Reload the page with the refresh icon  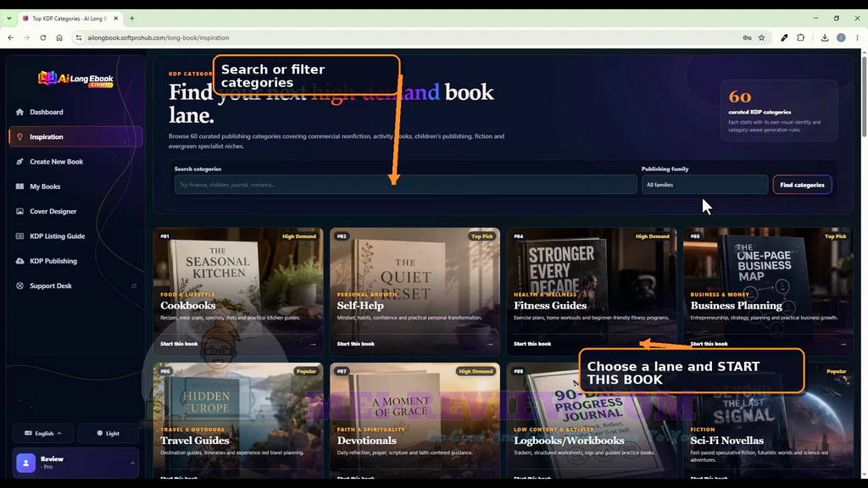coord(42,37)
